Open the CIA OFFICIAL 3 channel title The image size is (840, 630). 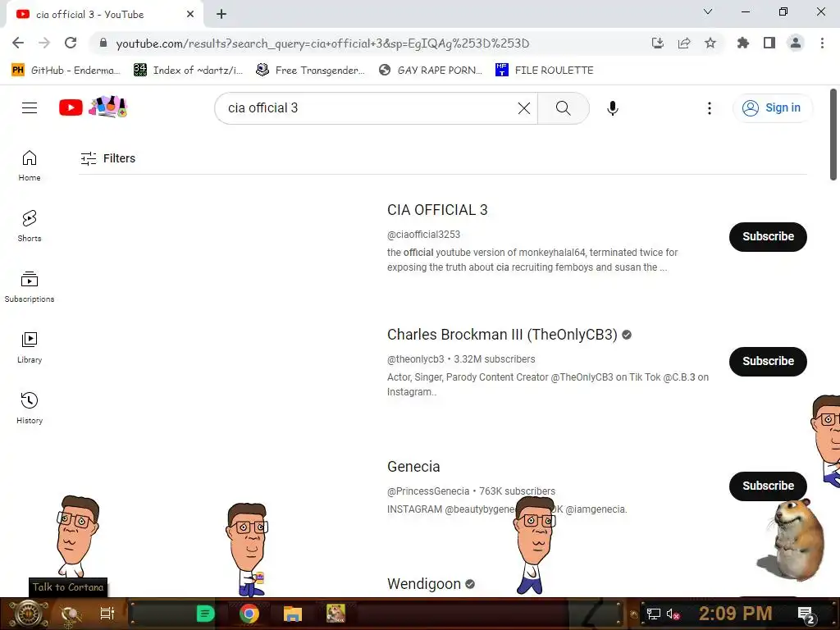437,210
